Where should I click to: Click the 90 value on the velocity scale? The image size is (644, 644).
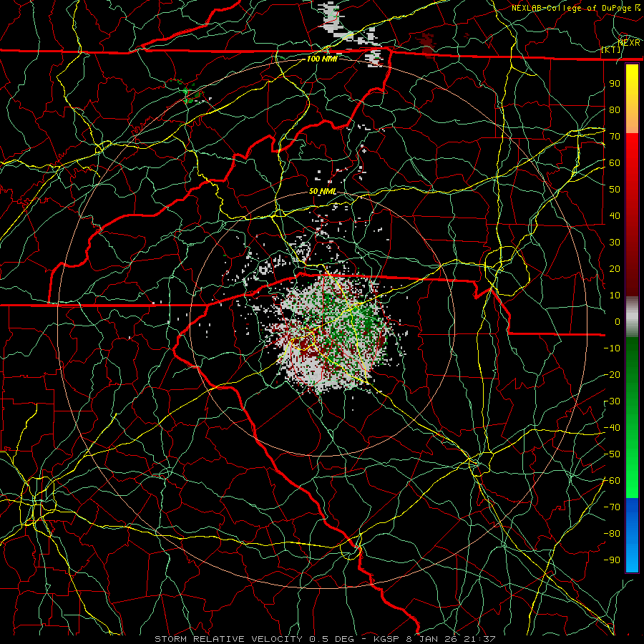615,84
